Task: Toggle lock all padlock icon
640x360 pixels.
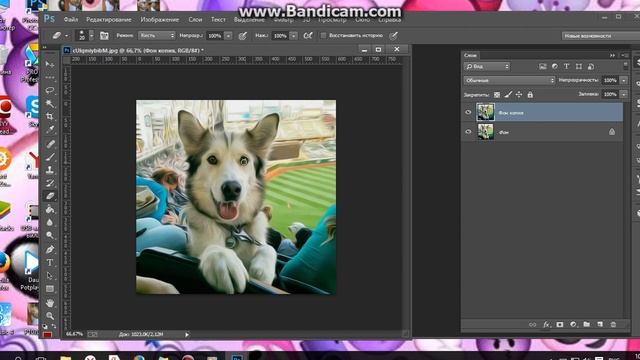Action: point(530,95)
